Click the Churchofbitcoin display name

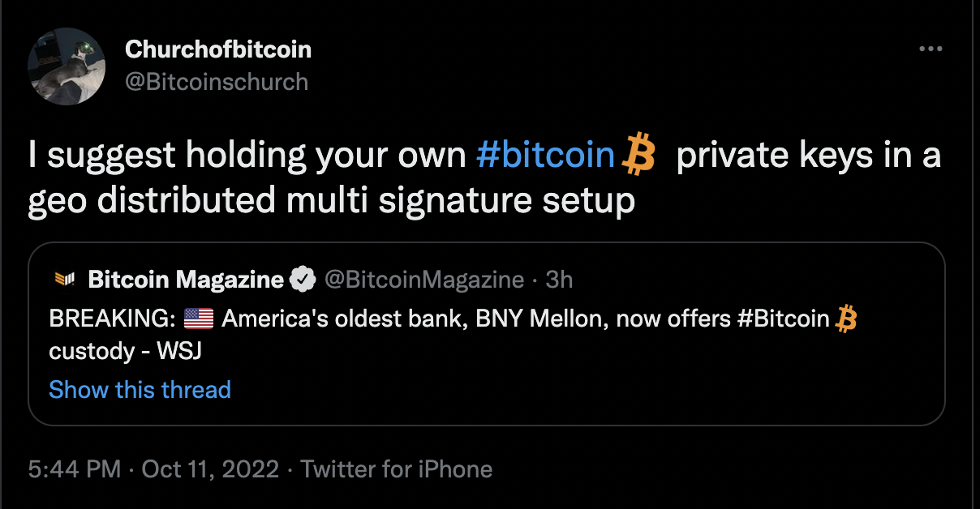pyautogui.click(x=218, y=49)
